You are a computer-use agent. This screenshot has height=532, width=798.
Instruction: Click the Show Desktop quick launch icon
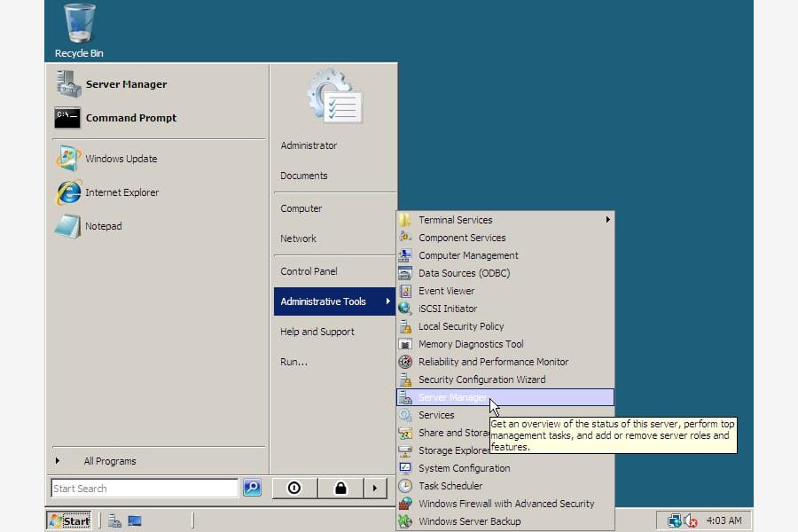tap(135, 520)
